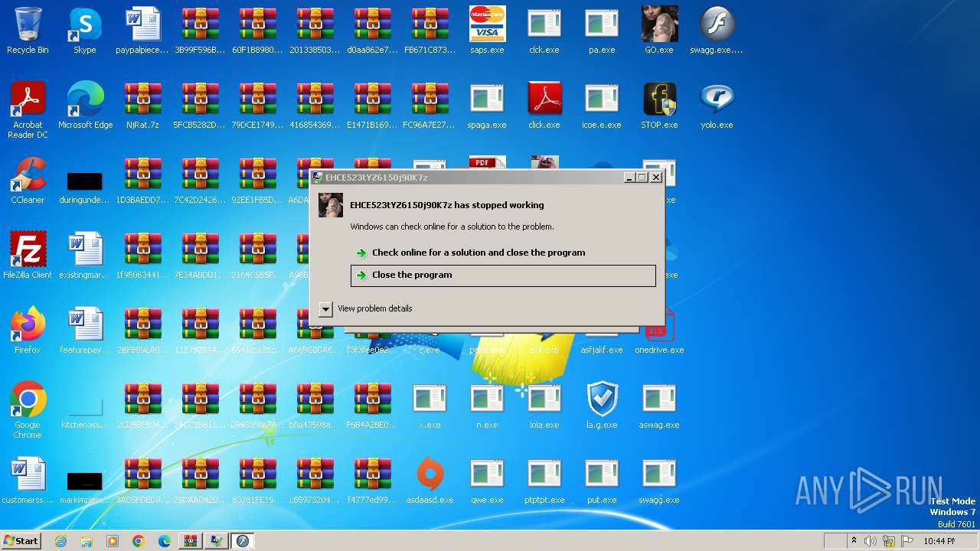Choose Check online for a solution option
980x551 pixels.
tap(503, 253)
